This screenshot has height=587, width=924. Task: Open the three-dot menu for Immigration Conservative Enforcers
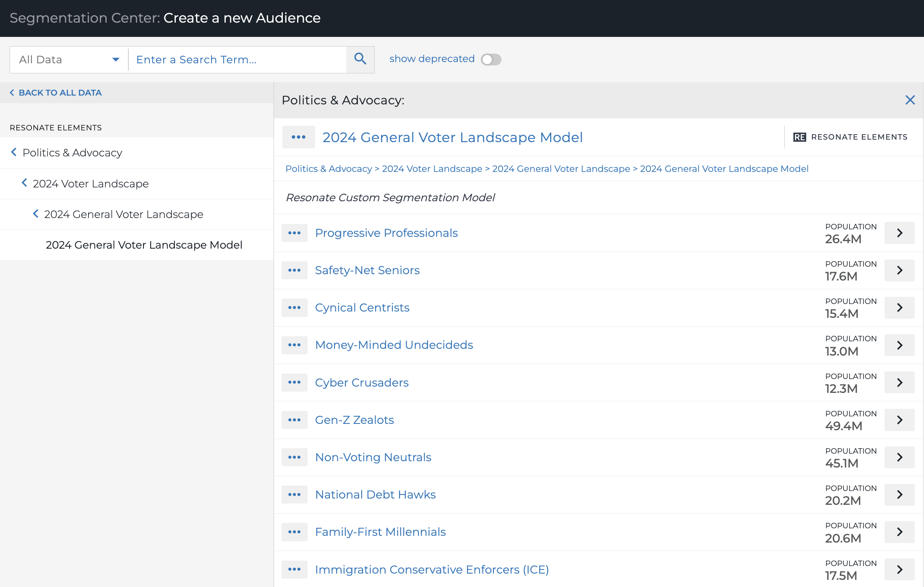point(295,569)
